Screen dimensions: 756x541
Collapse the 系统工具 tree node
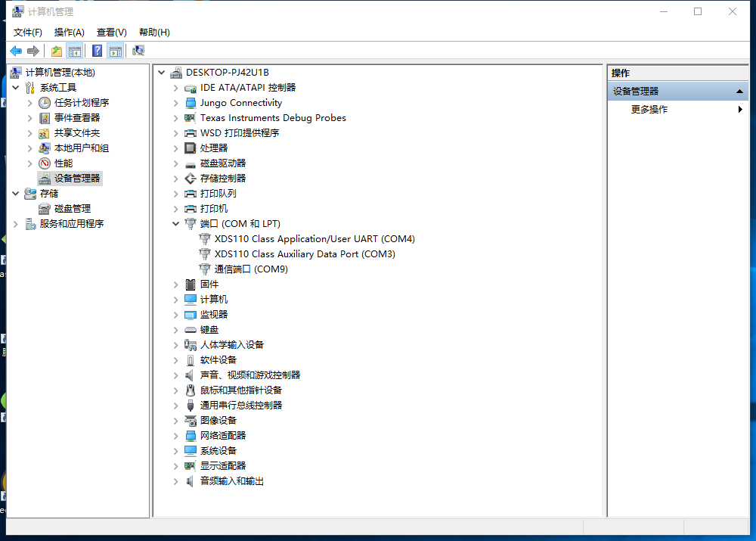[x=15, y=87]
